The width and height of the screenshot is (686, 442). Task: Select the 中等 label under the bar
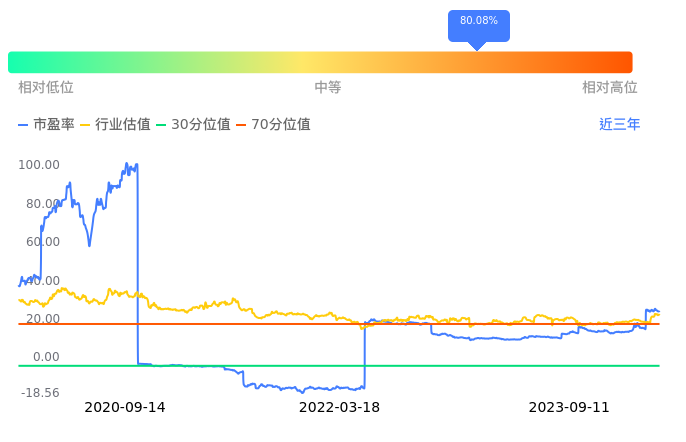tap(328, 88)
